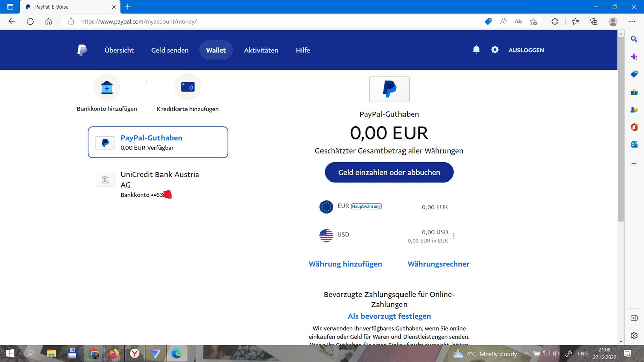
Task: Open the tab actions menu icon
Action: 10,7
